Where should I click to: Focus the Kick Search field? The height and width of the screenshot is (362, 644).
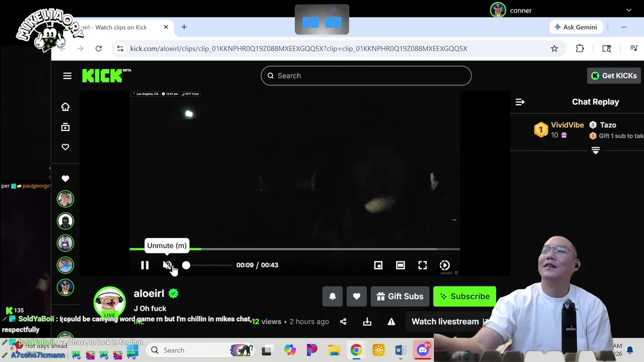(x=366, y=75)
